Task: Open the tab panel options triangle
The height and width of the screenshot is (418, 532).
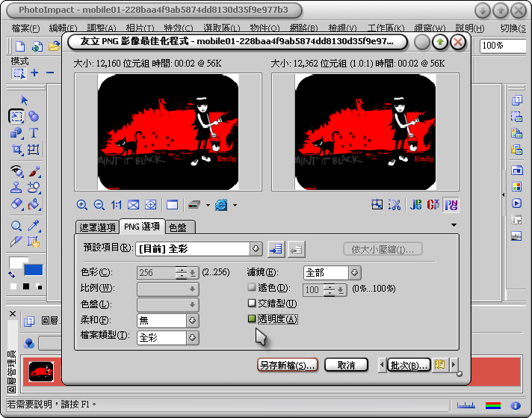Action: pos(454,225)
